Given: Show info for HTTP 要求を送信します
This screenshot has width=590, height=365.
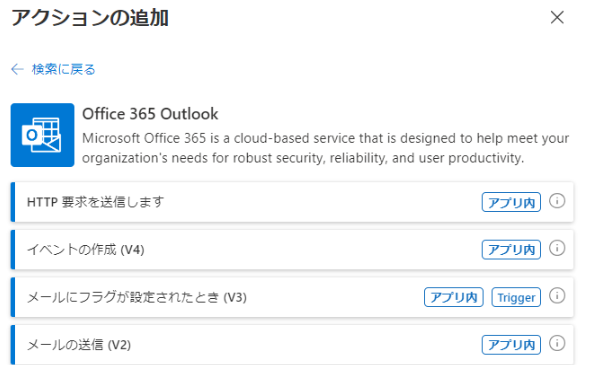Looking at the screenshot, I should 557,201.
